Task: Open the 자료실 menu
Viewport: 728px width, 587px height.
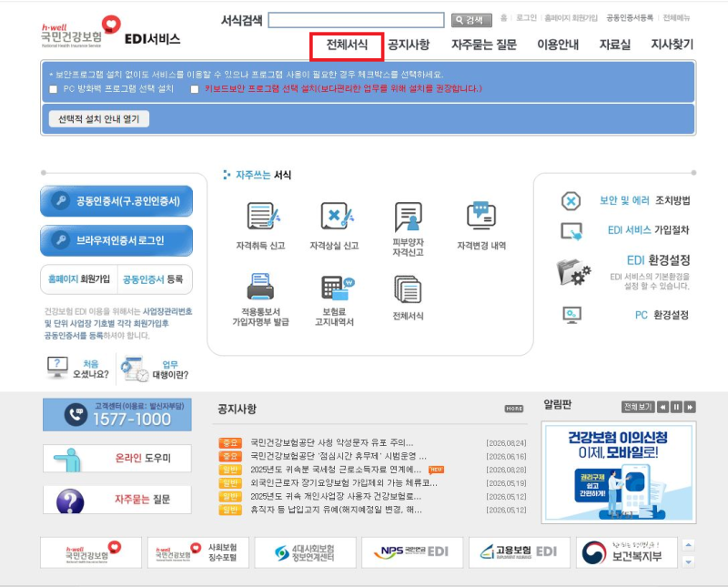Action: click(615, 45)
